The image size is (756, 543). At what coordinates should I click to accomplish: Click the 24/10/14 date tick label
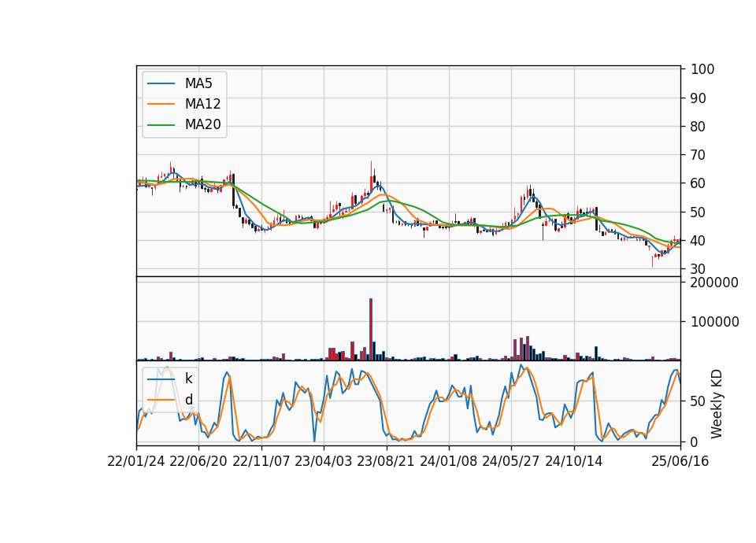[x=574, y=461]
